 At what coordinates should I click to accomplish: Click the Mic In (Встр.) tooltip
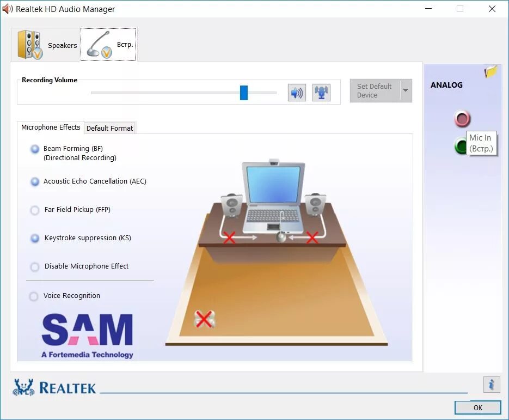[x=481, y=143]
